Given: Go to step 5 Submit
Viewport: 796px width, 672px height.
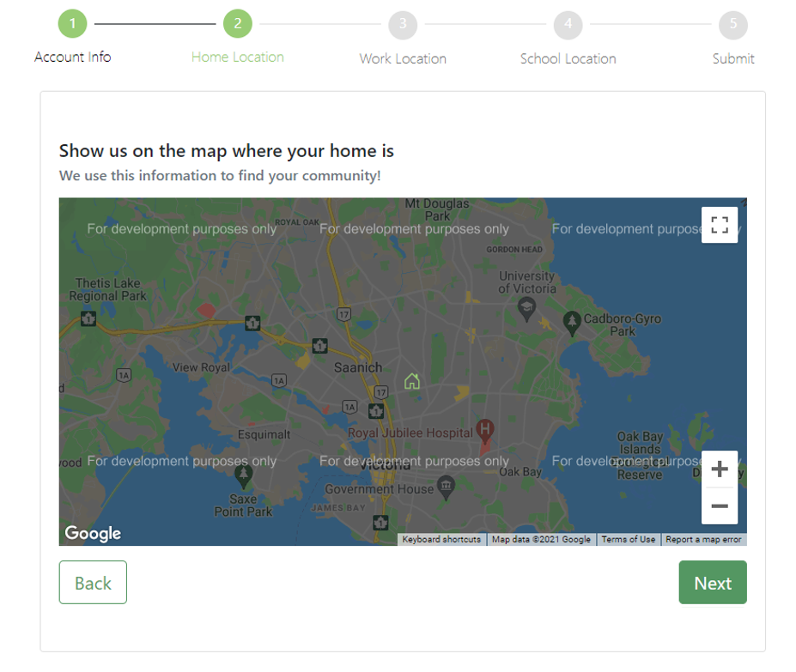Looking at the screenshot, I should [733, 24].
